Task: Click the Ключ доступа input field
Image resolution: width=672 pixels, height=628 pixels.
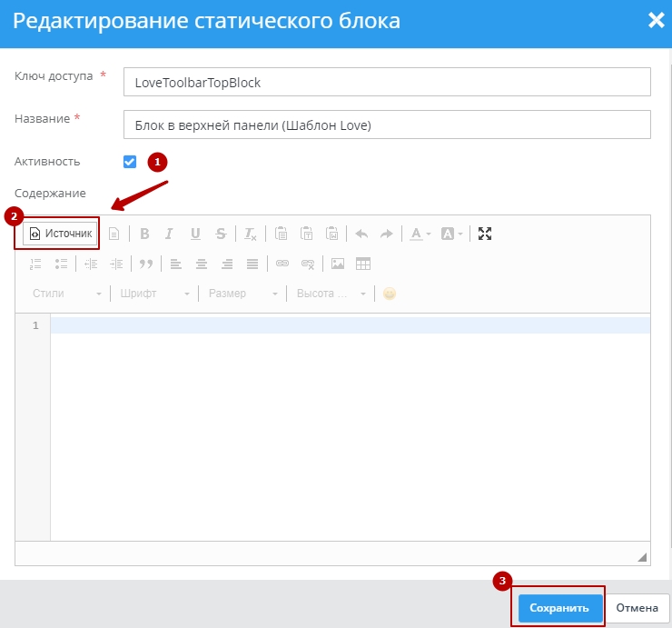Action: 387,82
